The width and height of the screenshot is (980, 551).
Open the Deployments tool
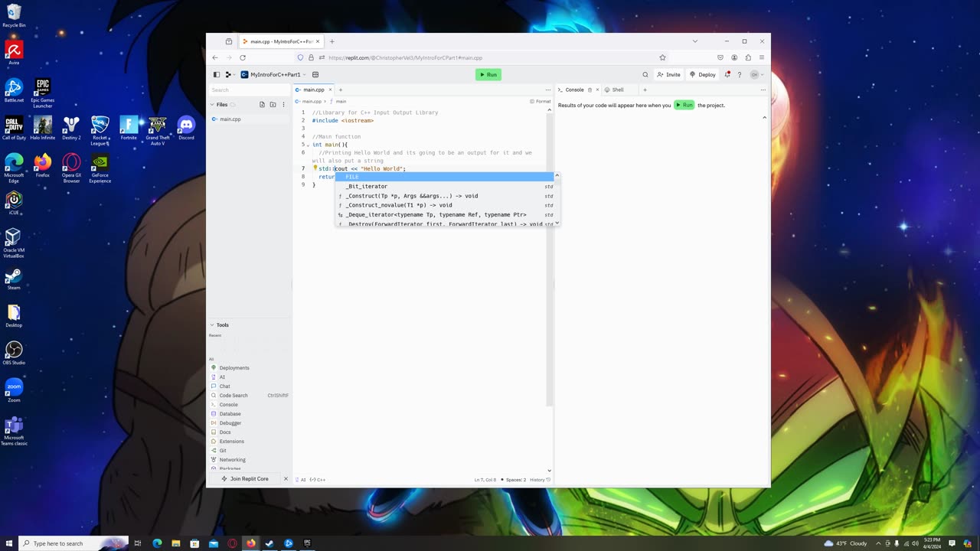click(x=250, y=368)
